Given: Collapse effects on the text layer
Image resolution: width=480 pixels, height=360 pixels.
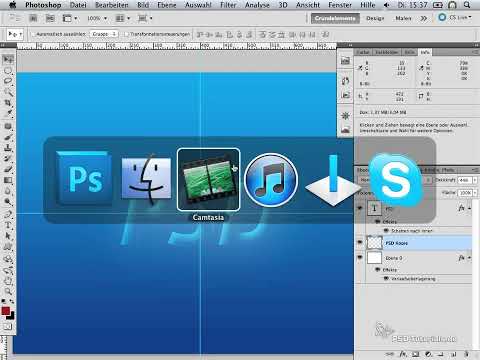Looking at the screenshot, I should pos(469,208).
